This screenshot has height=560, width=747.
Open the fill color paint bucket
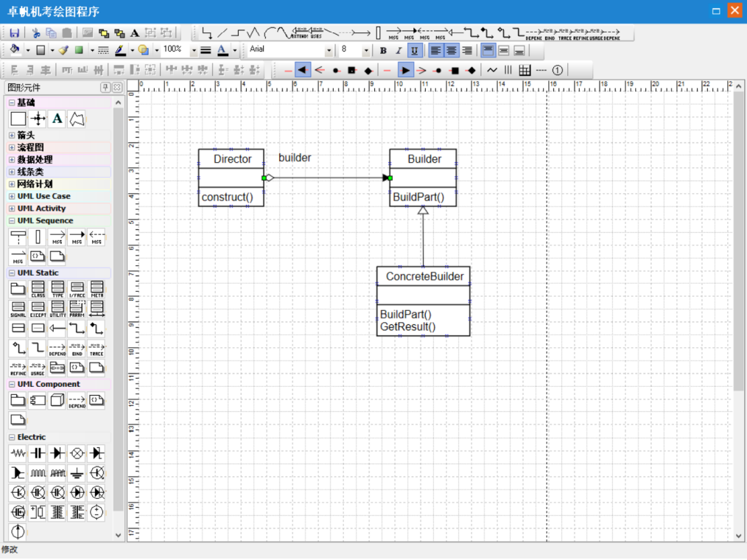point(15,49)
